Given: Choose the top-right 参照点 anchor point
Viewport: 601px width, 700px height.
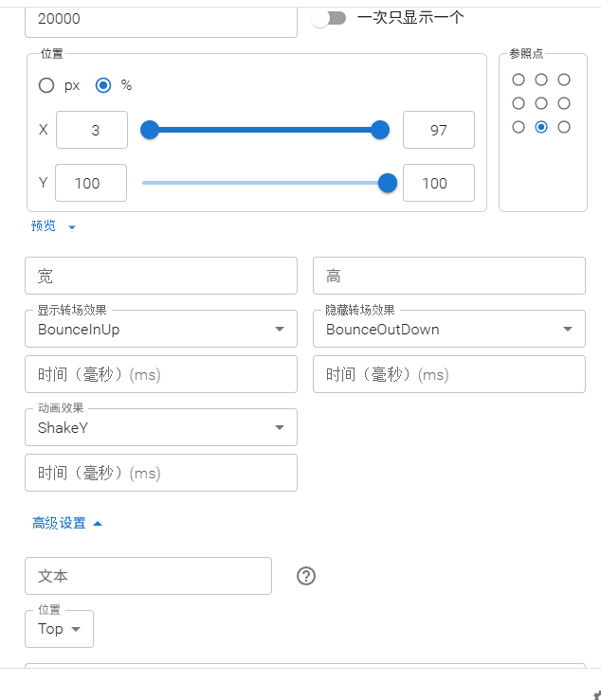Looking at the screenshot, I should [564, 80].
